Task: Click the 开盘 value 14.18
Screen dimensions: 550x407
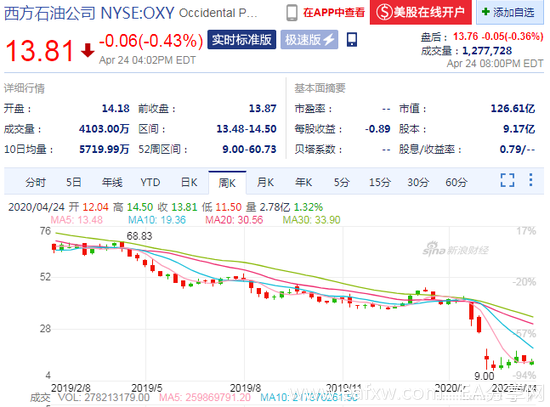Action: (x=115, y=108)
